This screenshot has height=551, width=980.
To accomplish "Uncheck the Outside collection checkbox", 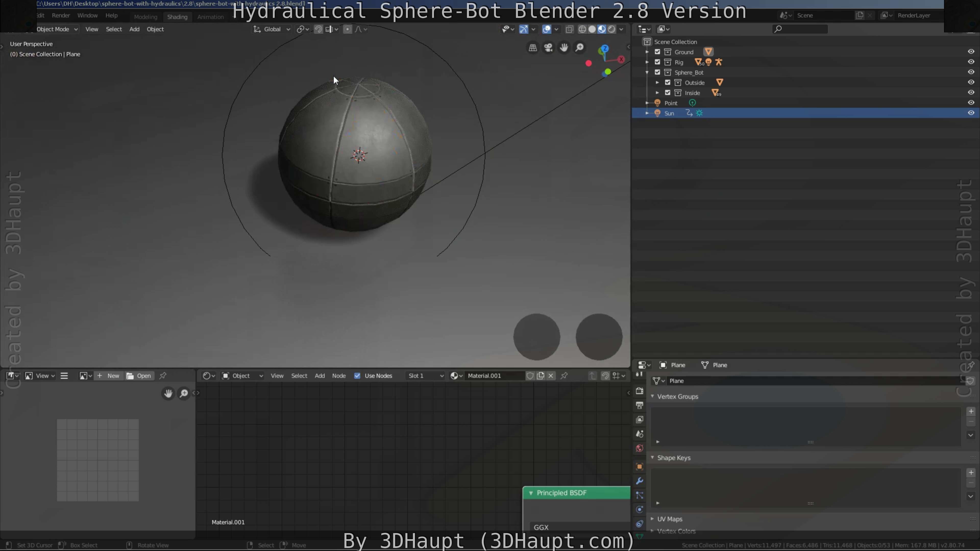I will coord(668,82).
